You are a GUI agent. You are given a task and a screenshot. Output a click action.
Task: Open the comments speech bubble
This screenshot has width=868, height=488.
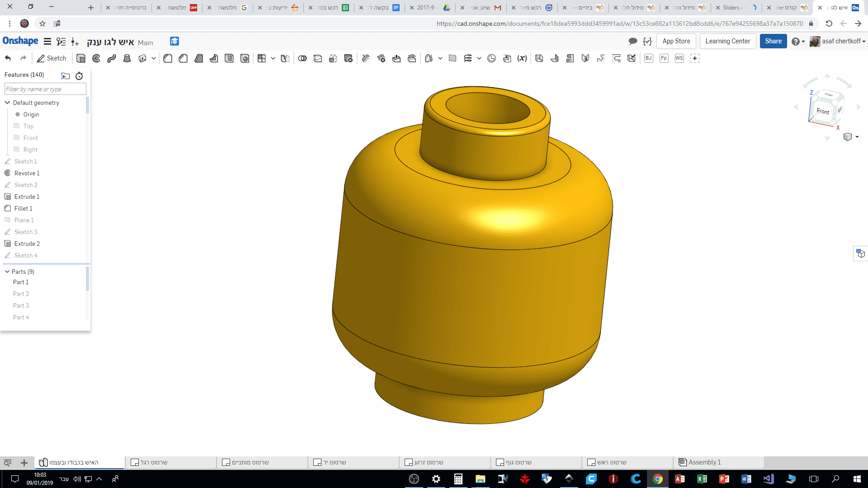[x=633, y=42]
